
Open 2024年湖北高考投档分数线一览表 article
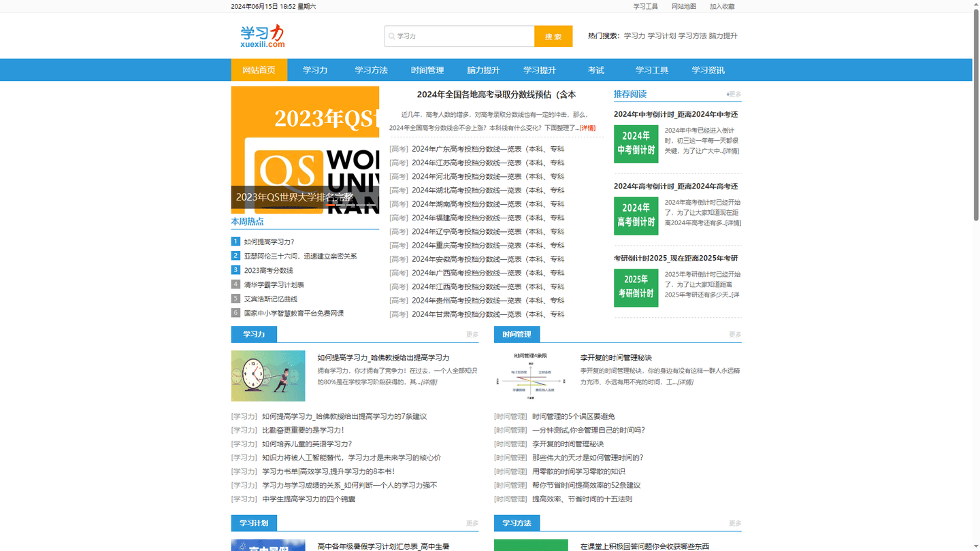click(x=488, y=190)
